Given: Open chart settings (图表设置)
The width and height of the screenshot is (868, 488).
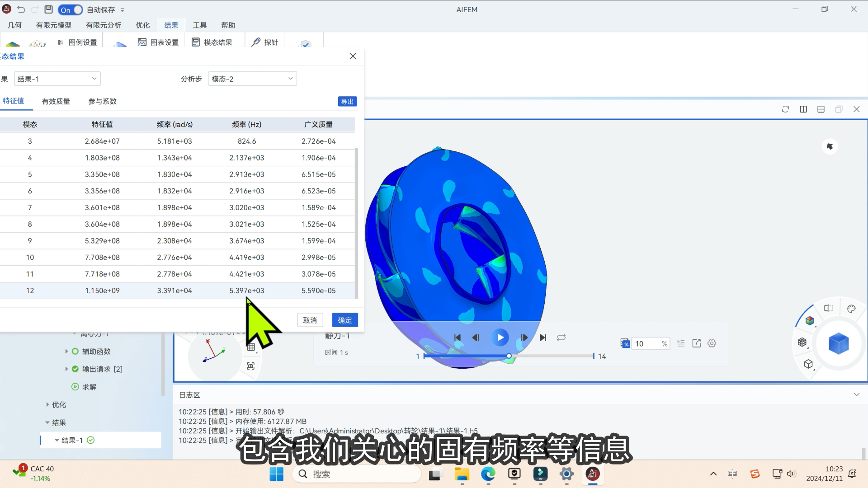Looking at the screenshot, I should pos(158,42).
